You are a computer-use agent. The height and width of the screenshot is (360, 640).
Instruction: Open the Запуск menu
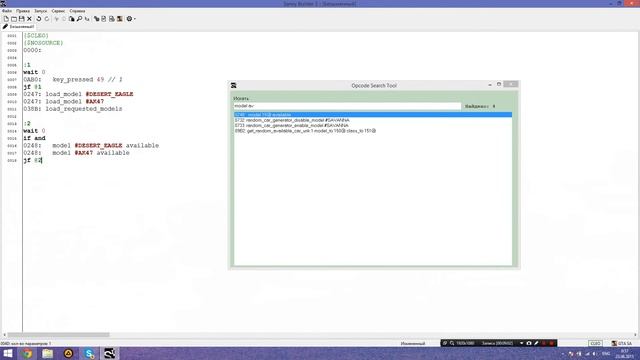(40, 11)
